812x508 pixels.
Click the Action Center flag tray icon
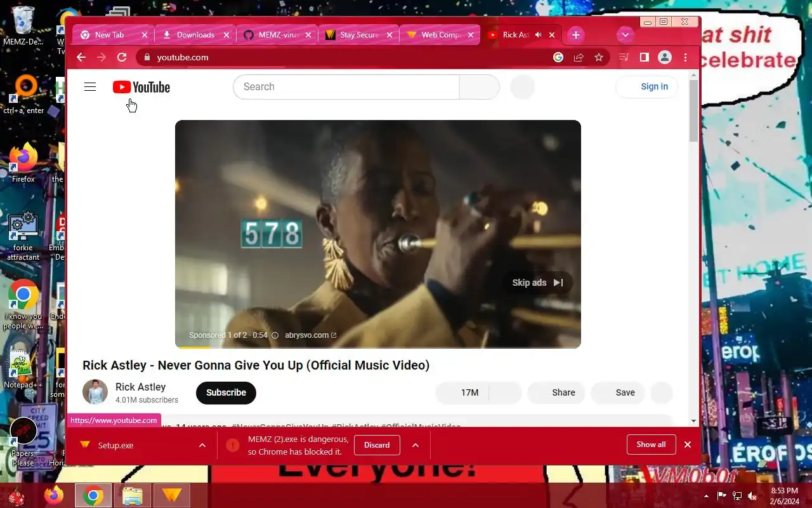coord(722,496)
